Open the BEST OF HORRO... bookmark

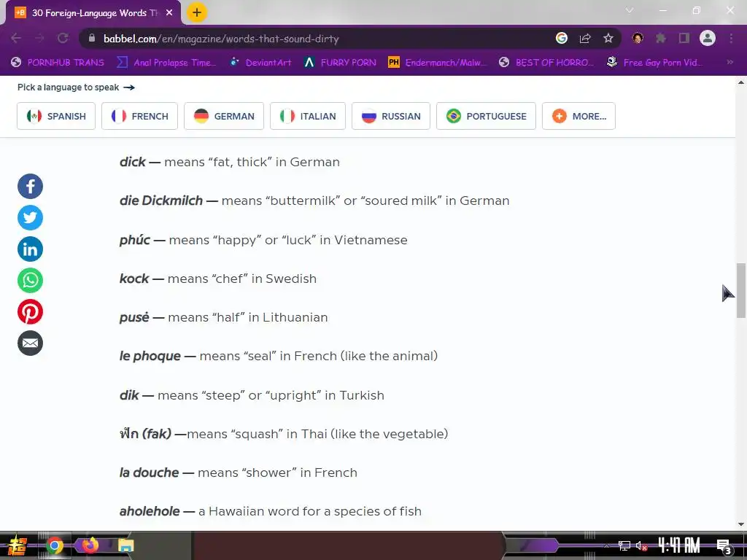[x=546, y=63]
